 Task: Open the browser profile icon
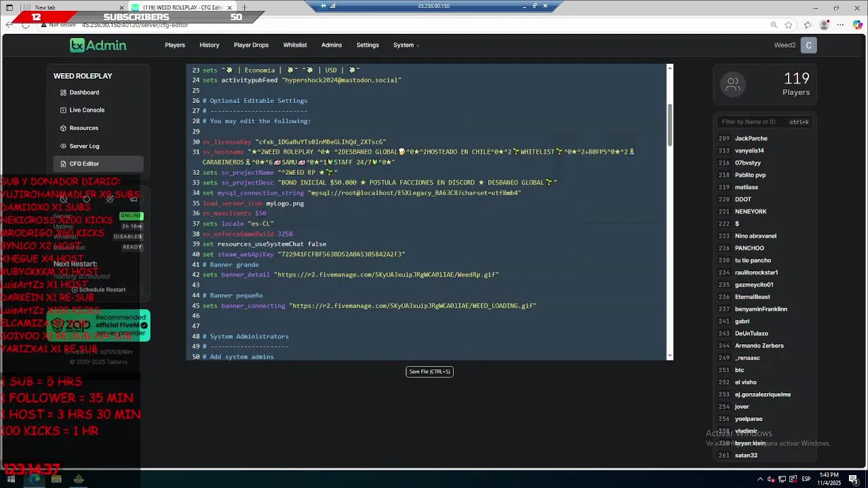coord(825,25)
